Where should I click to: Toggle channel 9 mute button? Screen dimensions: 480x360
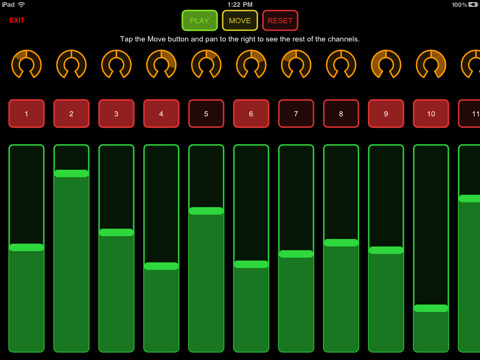point(386,114)
